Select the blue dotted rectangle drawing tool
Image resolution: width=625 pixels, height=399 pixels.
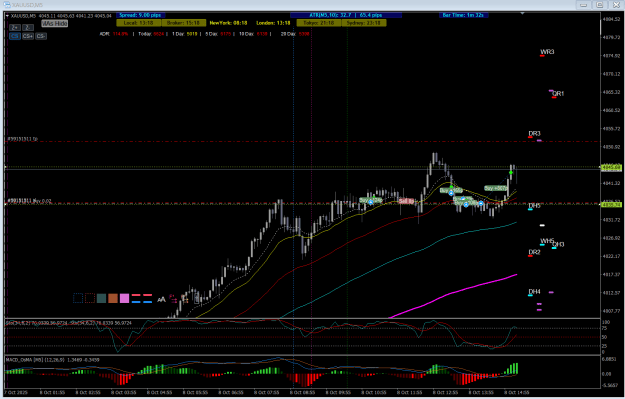[x=78, y=298]
